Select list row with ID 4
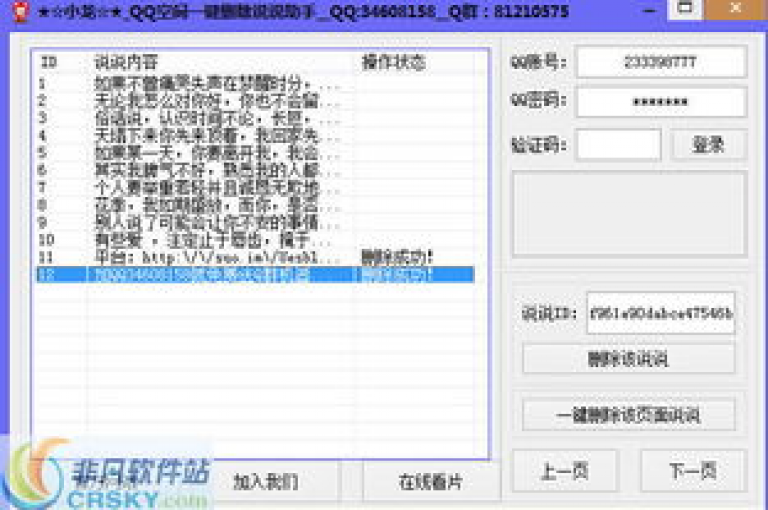768x510 pixels. (256, 136)
